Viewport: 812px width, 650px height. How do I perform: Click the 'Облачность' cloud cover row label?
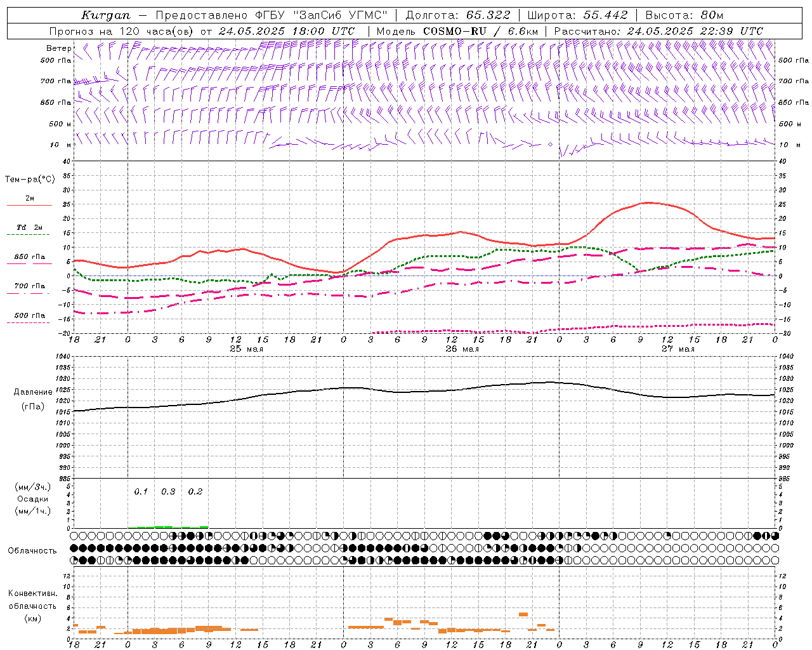click(x=32, y=551)
